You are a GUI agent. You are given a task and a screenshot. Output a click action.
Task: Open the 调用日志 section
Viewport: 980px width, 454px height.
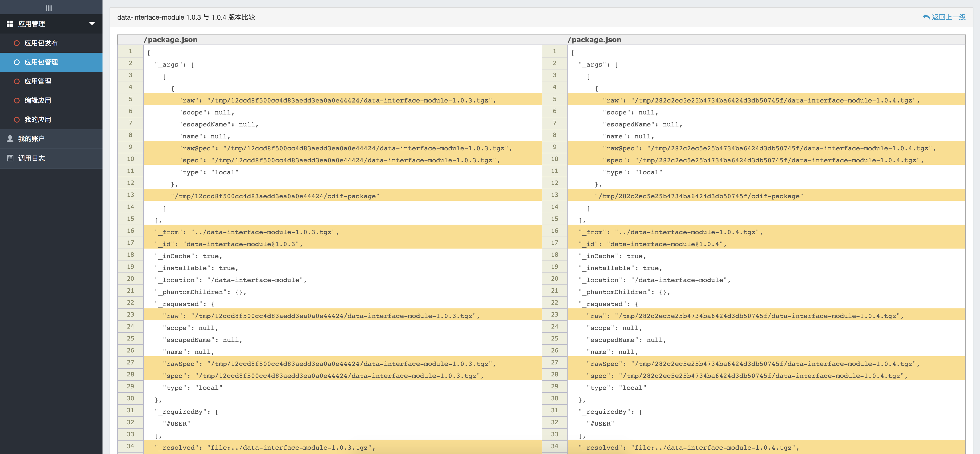pos(51,158)
